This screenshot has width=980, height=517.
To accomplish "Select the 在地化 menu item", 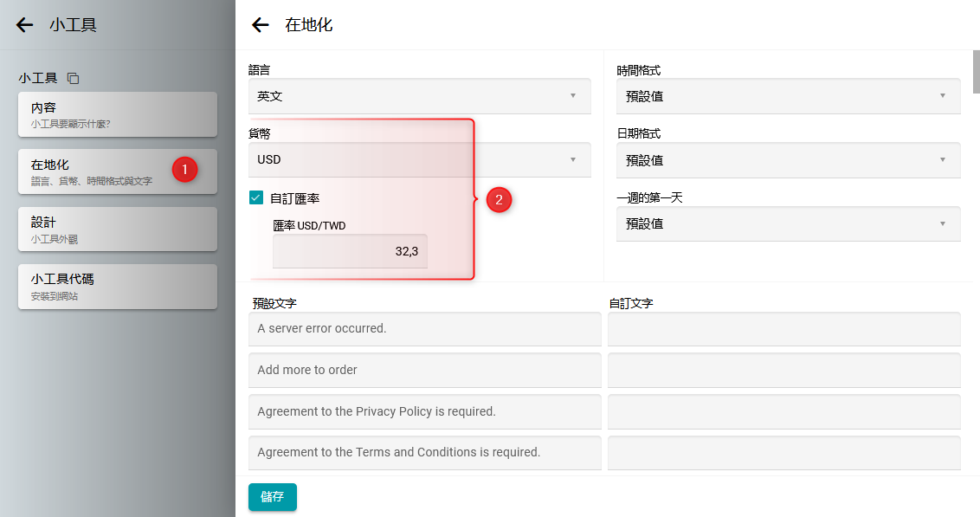I will 95,171.
